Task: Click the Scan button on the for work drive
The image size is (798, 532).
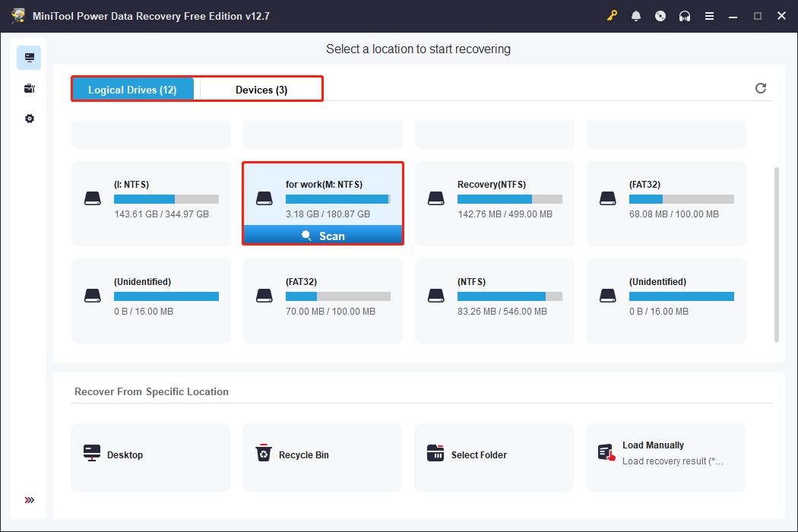Action: click(x=323, y=236)
